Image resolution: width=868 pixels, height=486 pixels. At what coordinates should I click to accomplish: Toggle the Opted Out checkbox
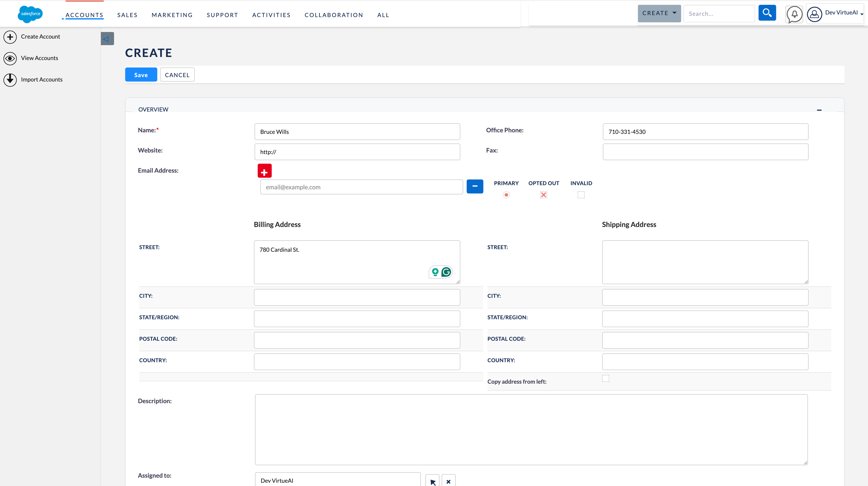pyautogui.click(x=543, y=195)
